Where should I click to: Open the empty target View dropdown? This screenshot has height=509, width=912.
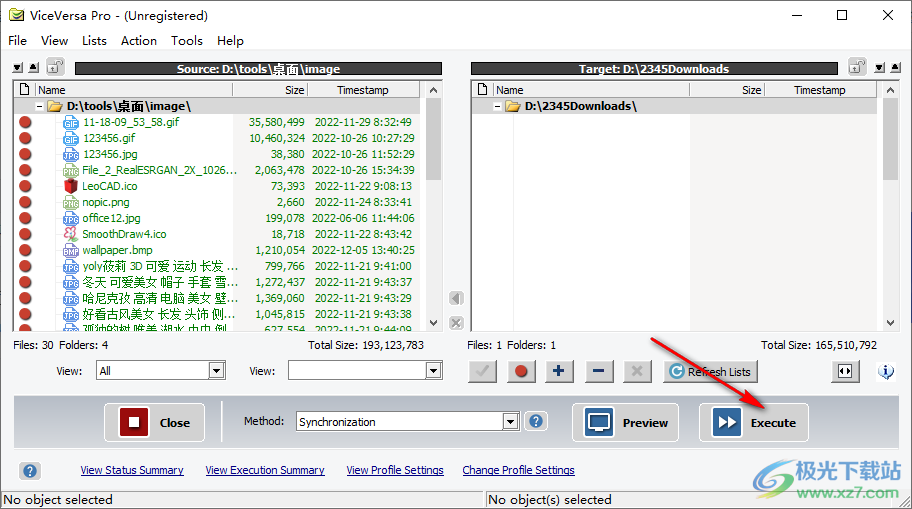[x=433, y=371]
